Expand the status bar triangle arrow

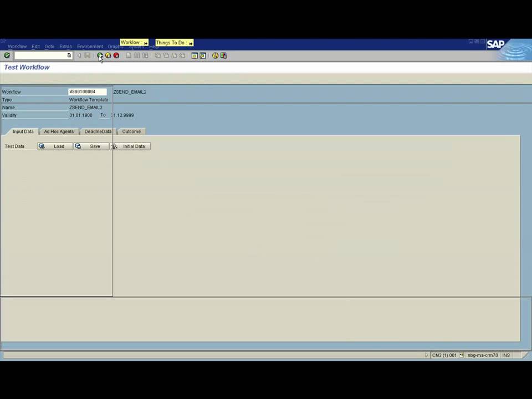[427, 355]
